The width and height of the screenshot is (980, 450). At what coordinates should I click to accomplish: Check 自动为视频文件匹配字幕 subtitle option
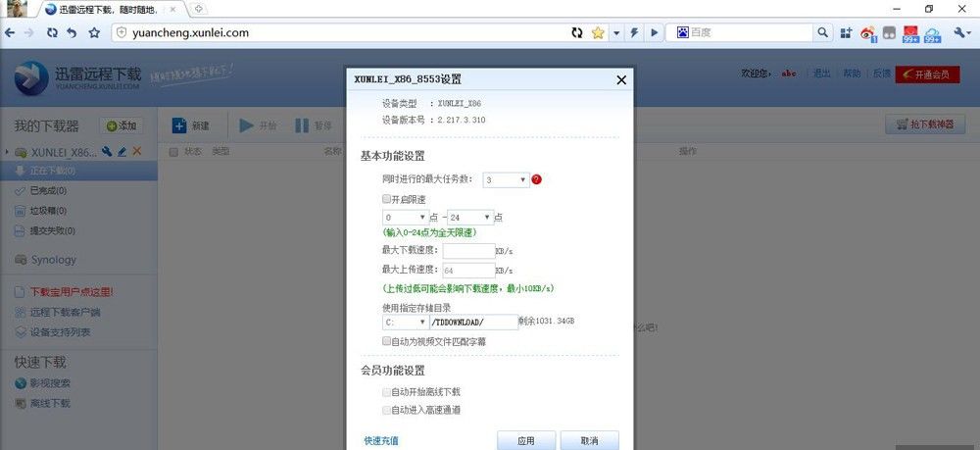(387, 341)
